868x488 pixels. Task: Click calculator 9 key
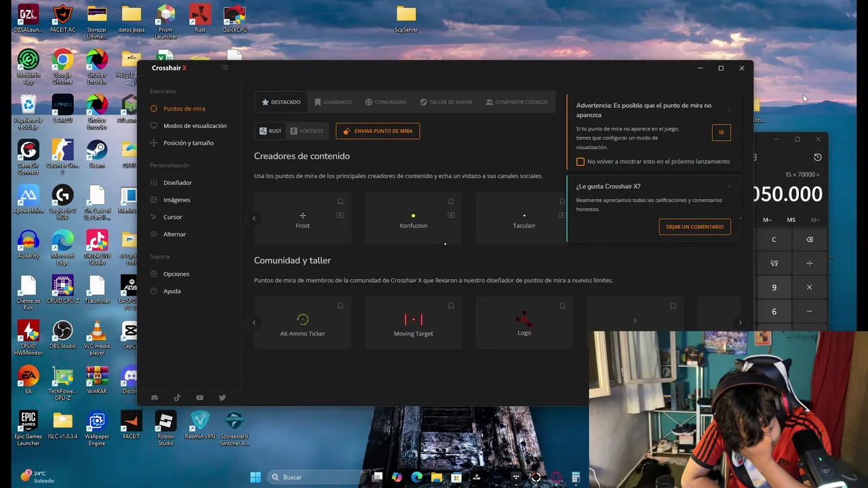[774, 287]
